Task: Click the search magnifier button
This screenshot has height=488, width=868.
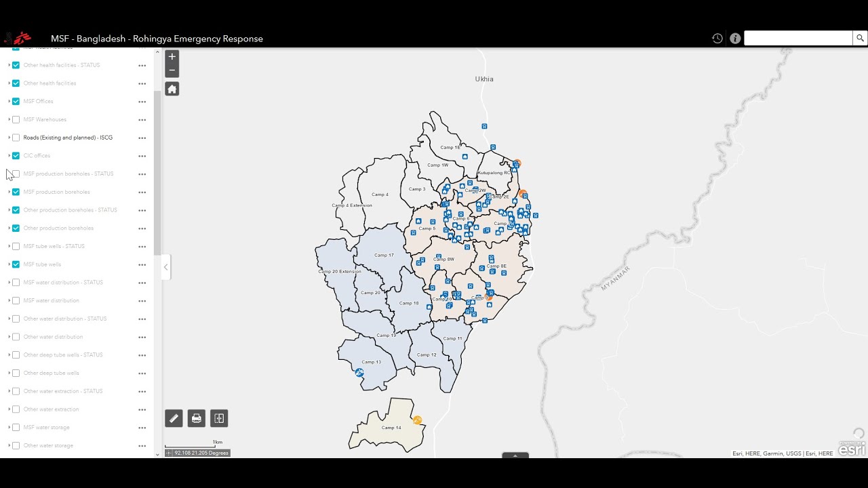Action: coord(860,38)
